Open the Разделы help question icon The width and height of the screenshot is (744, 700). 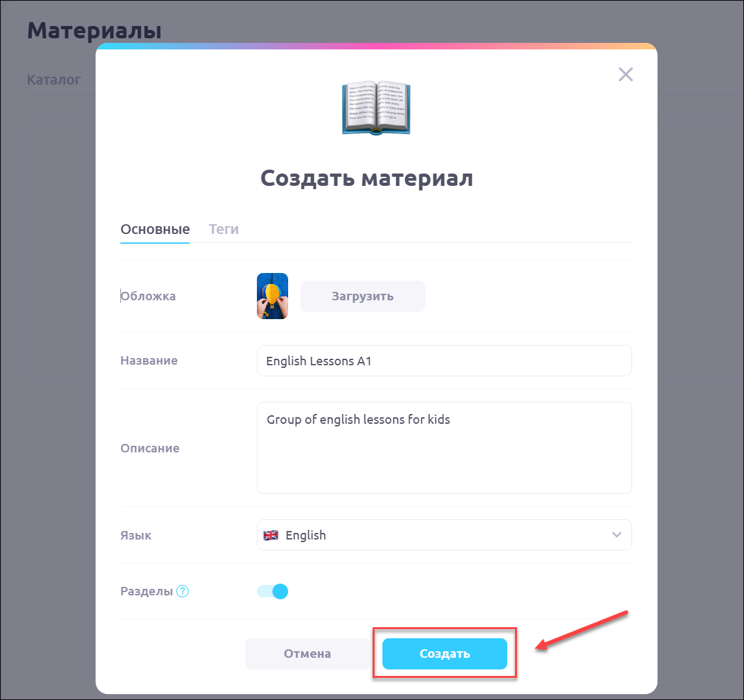click(x=182, y=591)
